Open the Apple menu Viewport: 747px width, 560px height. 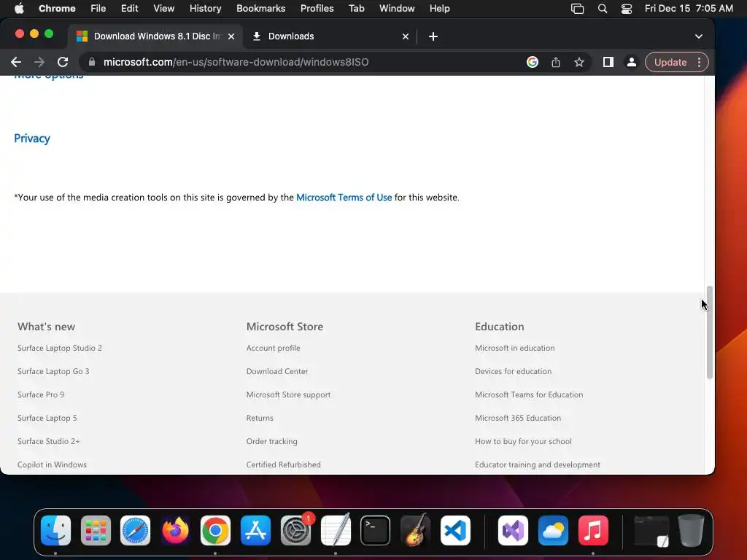coord(19,8)
